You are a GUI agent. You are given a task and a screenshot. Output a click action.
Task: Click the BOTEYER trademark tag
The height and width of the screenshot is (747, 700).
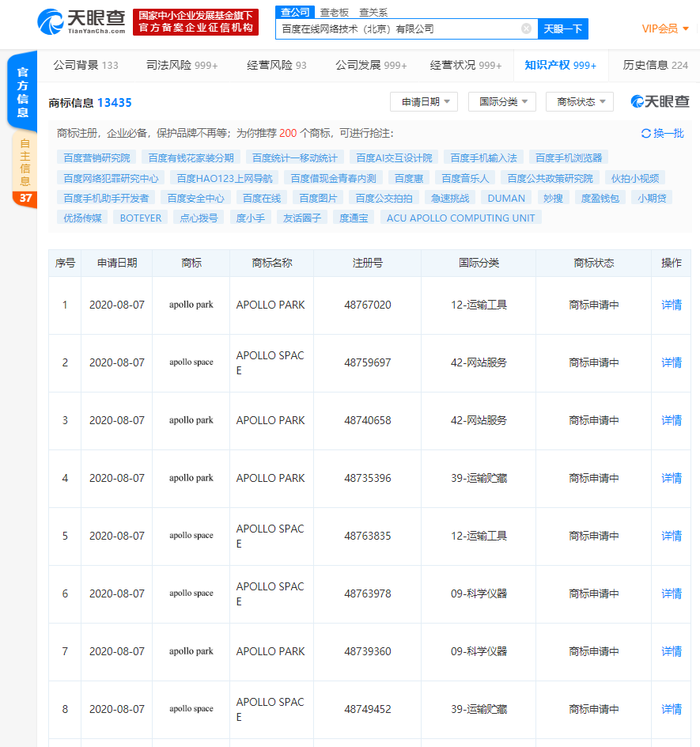point(141,218)
